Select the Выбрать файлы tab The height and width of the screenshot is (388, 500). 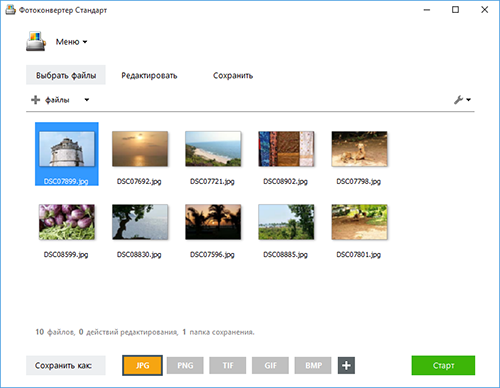[x=66, y=75]
